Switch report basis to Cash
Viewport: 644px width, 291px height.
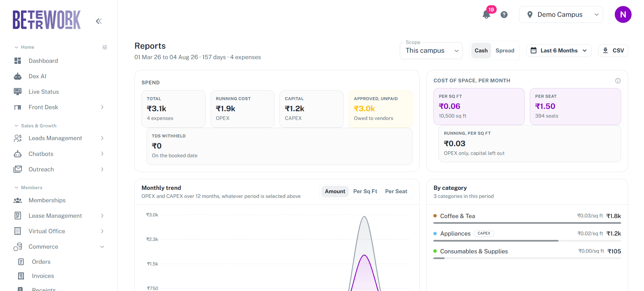point(481,50)
